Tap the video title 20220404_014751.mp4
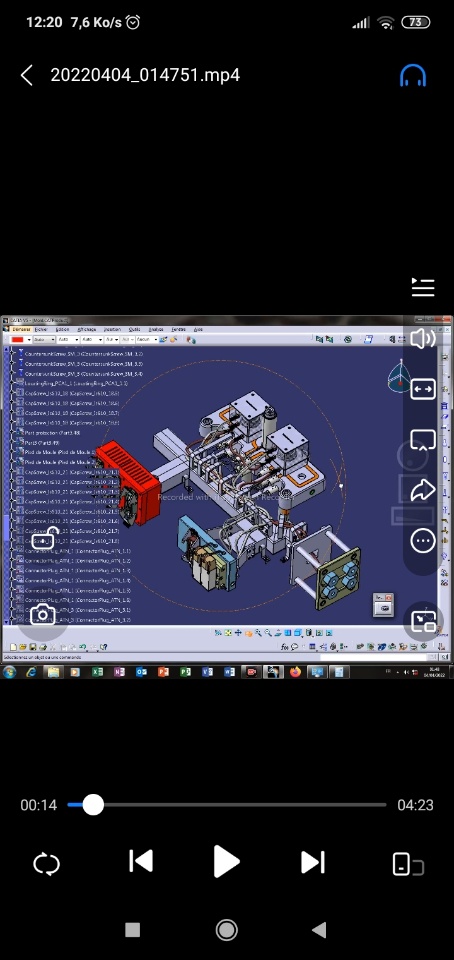Viewport: 454px width, 960px height. [145, 75]
